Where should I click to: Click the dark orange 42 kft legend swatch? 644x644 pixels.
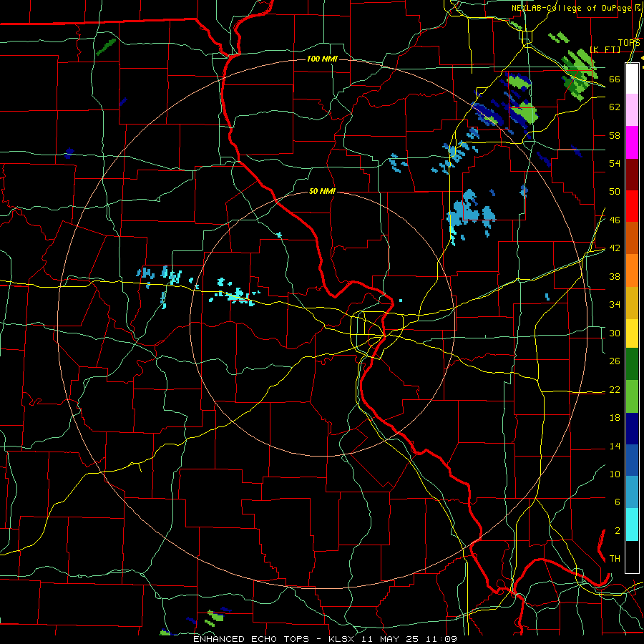point(632,238)
